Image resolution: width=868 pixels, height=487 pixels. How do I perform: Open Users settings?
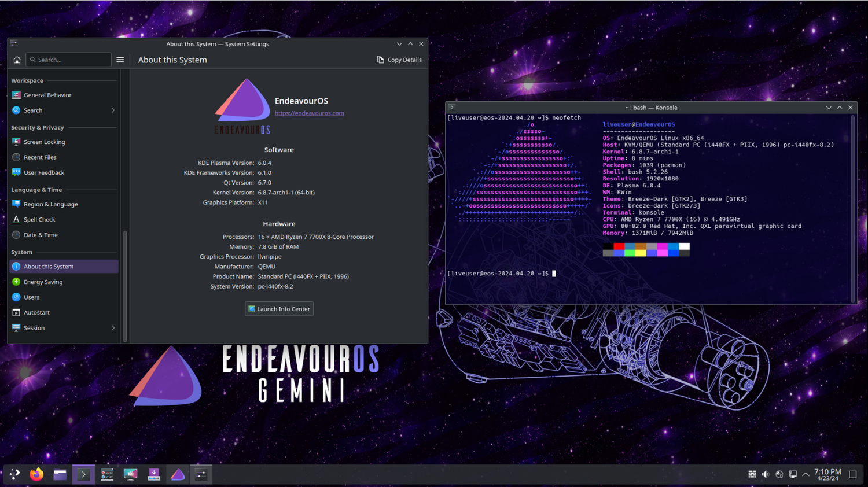[64, 297]
